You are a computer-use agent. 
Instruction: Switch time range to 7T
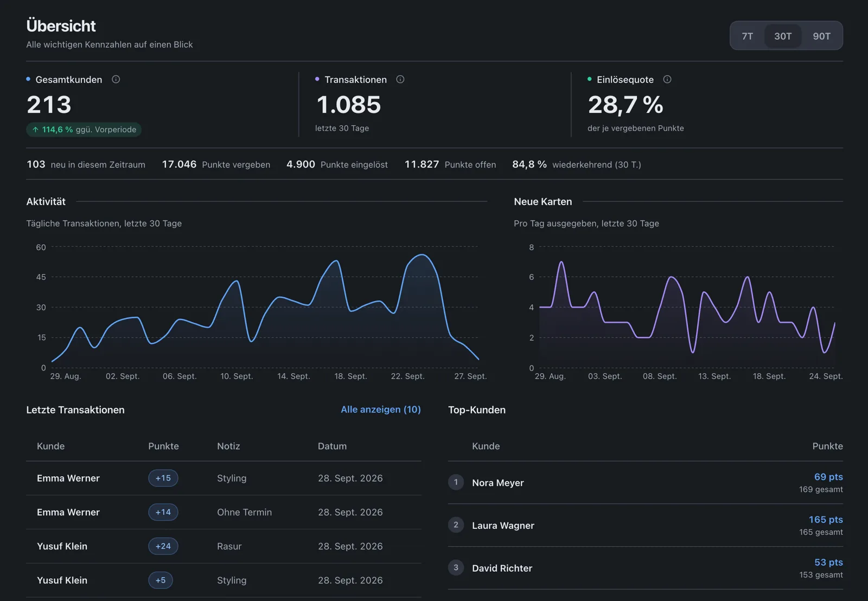[x=748, y=36]
